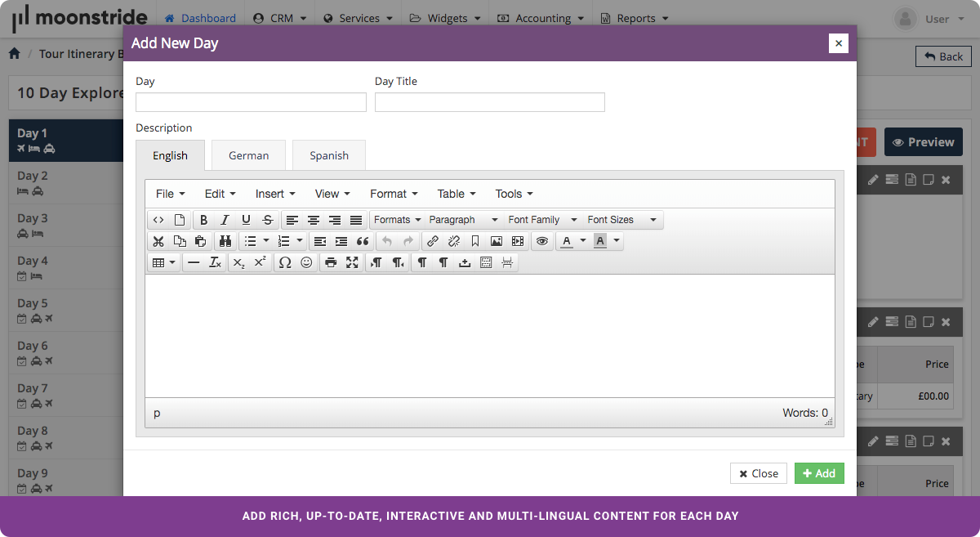Open the emoticons picker
This screenshot has height=537, width=980.
306,262
